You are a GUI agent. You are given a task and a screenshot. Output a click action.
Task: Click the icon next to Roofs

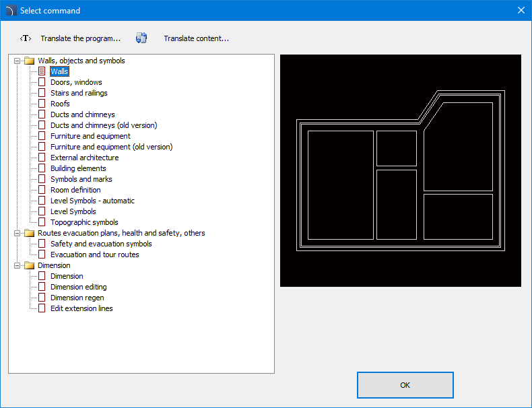click(x=42, y=104)
